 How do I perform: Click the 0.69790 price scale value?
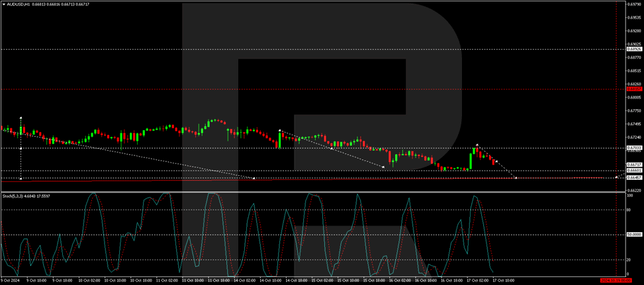(x=633, y=5)
